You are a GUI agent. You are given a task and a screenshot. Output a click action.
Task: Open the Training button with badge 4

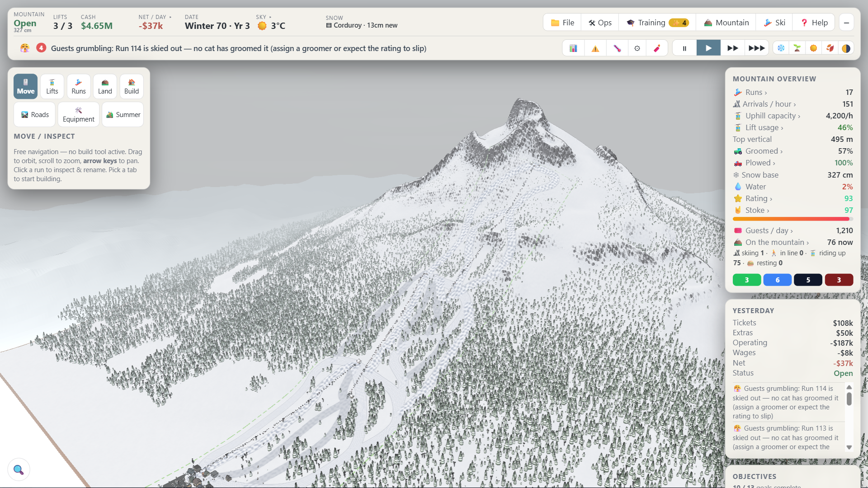click(x=657, y=23)
